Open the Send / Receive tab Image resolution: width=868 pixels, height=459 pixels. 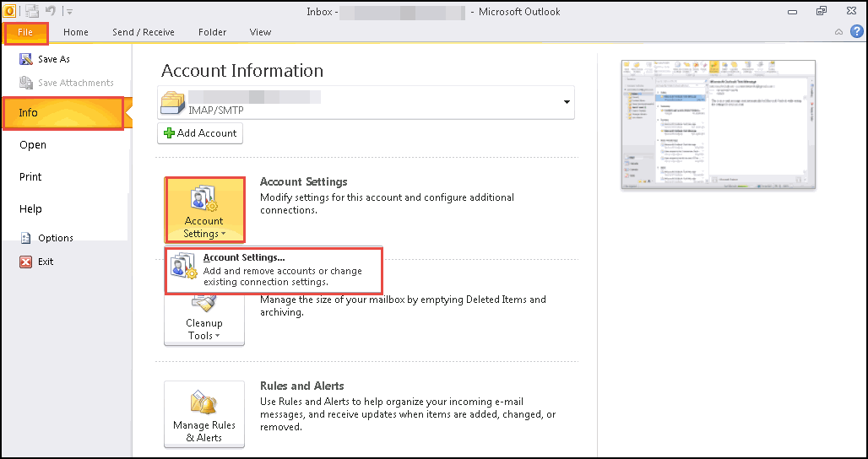tap(144, 33)
